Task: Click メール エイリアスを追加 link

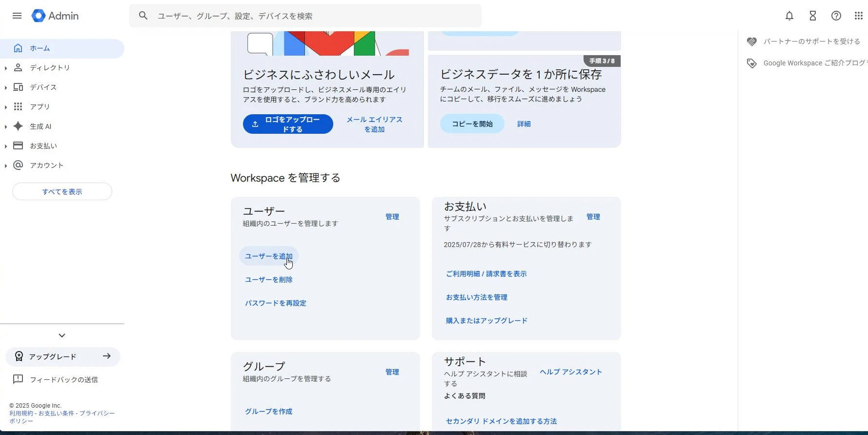Action: (x=375, y=124)
